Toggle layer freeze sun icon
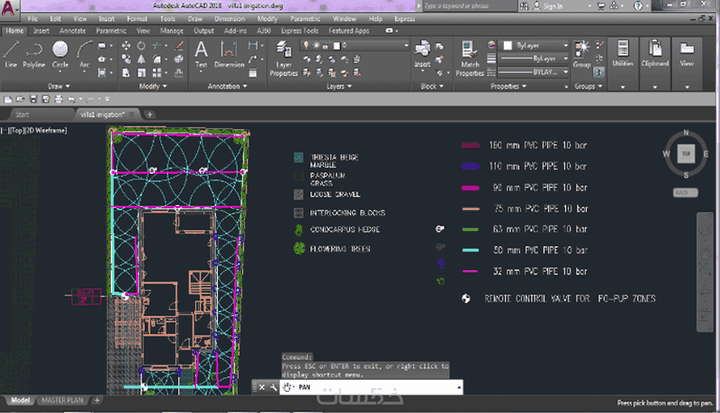This screenshot has width=720, height=413. coord(316,45)
